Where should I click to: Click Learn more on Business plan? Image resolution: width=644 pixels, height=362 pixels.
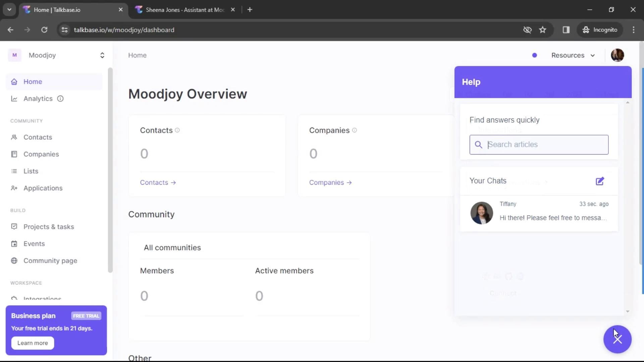point(33,343)
